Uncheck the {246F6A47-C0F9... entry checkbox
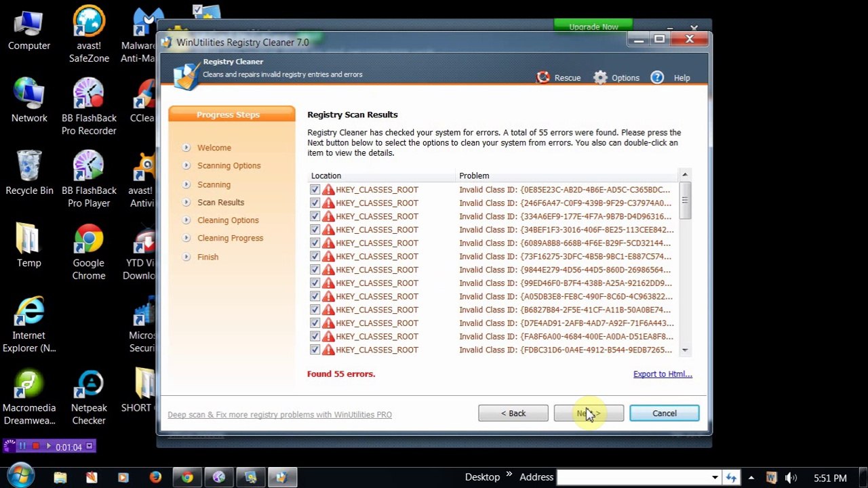The image size is (868, 488). (315, 203)
